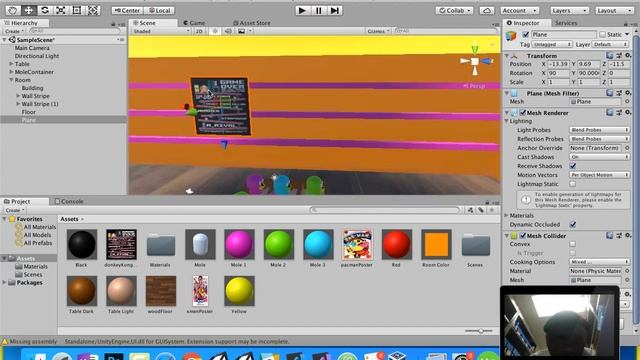This screenshot has height=360, width=640.
Task: Select the Mole 3 blue material
Action: [x=318, y=244]
